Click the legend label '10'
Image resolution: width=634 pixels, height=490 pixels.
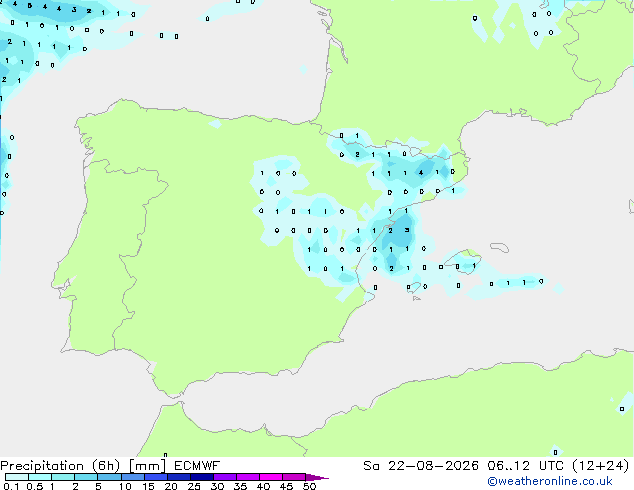tap(125, 486)
